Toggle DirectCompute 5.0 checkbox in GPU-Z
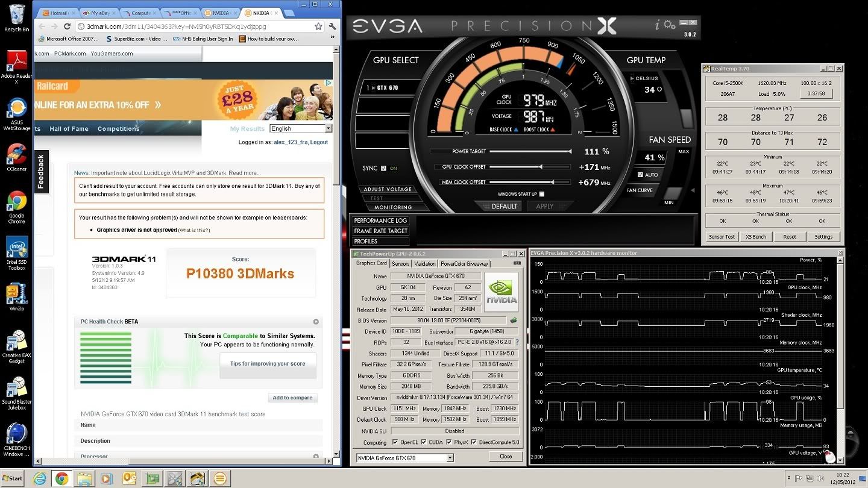 point(474,442)
